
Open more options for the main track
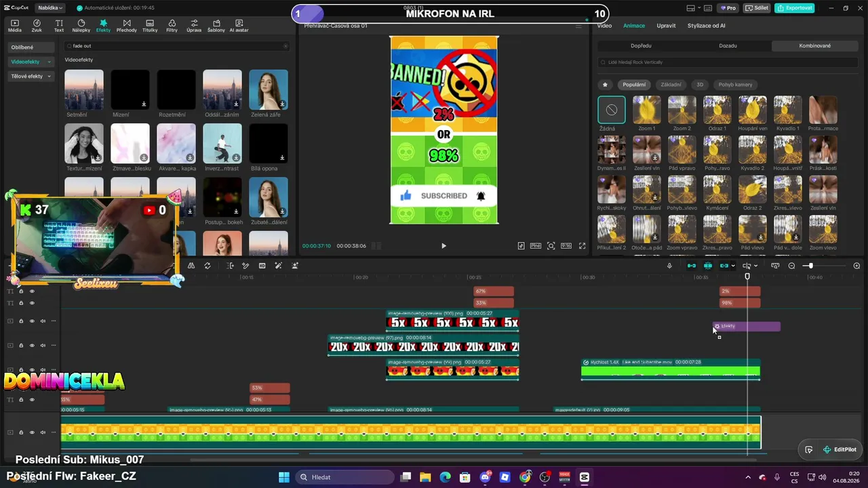coord(54,432)
